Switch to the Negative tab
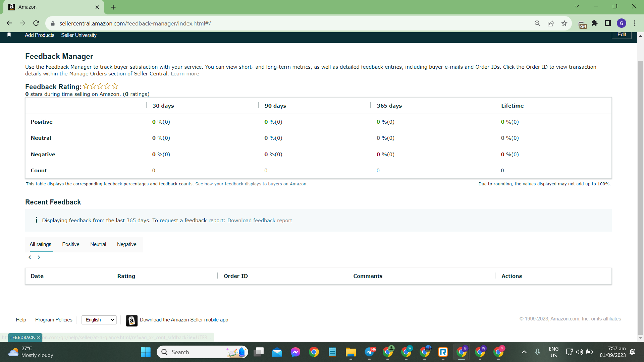The height and width of the screenshot is (362, 644). pos(127,244)
